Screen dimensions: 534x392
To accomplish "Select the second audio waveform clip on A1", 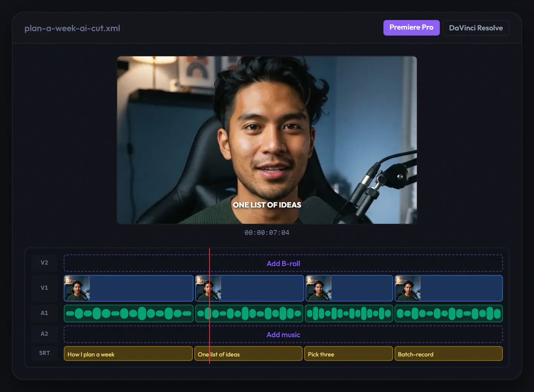I will pos(249,313).
